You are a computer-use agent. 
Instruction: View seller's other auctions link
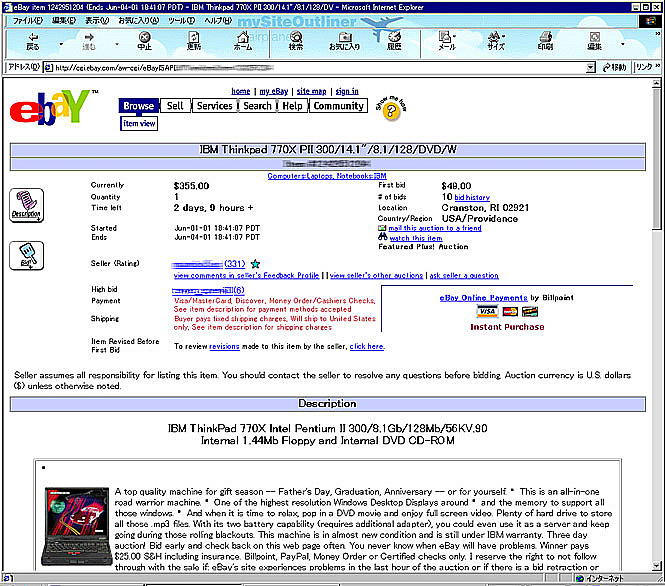tap(376, 276)
